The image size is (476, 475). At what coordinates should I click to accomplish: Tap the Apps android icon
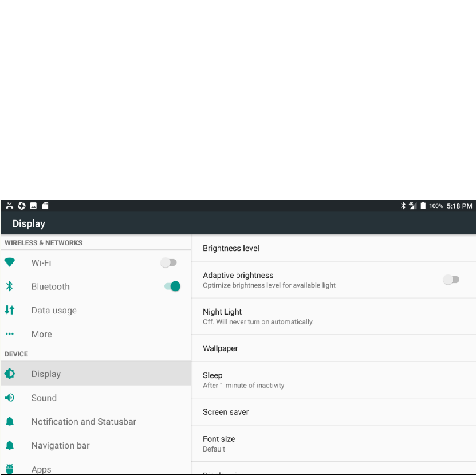click(10, 469)
